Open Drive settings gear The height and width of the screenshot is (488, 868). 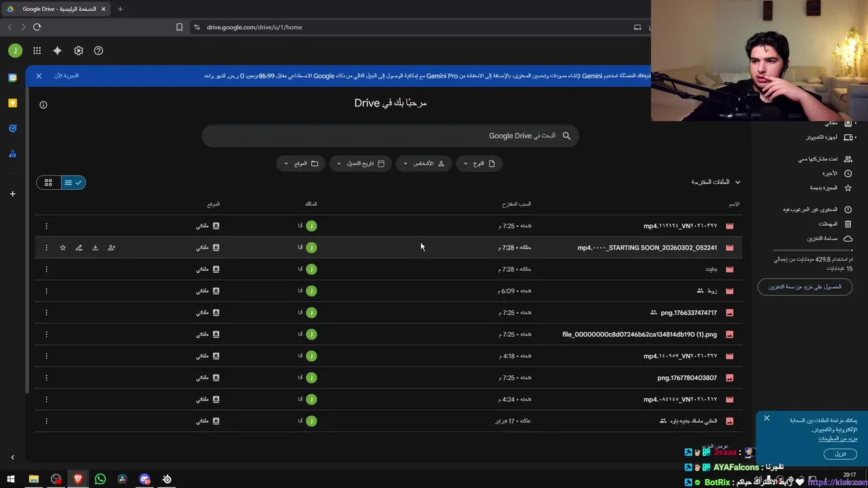[79, 51]
